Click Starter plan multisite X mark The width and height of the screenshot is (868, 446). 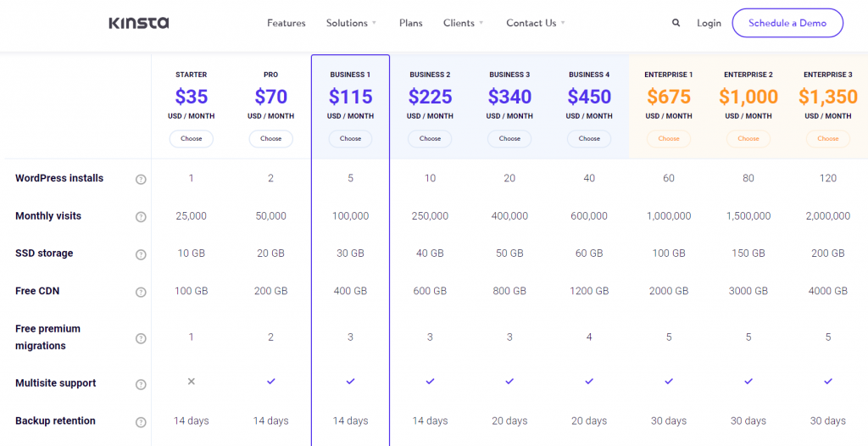click(191, 382)
